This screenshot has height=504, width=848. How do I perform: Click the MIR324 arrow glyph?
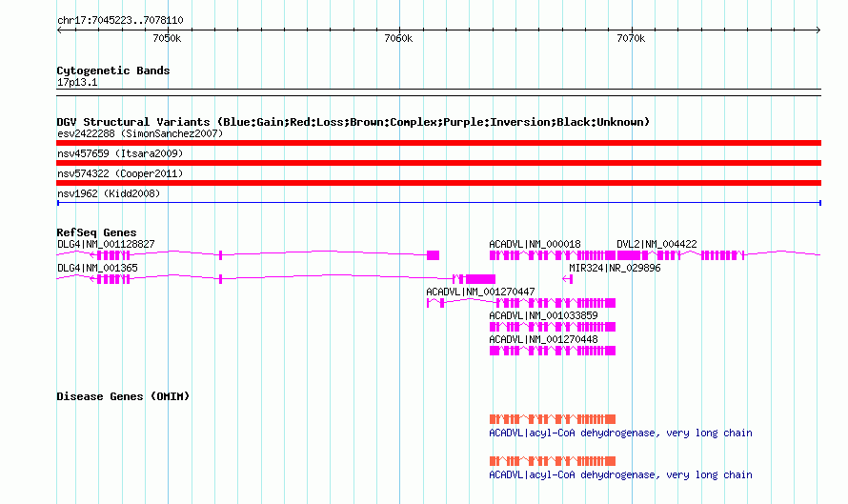click(567, 279)
